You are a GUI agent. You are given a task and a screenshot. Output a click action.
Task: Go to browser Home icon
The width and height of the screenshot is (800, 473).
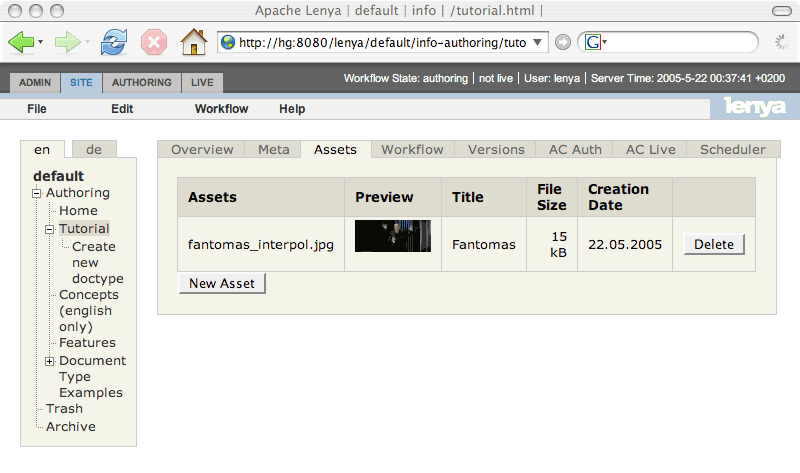[193, 42]
